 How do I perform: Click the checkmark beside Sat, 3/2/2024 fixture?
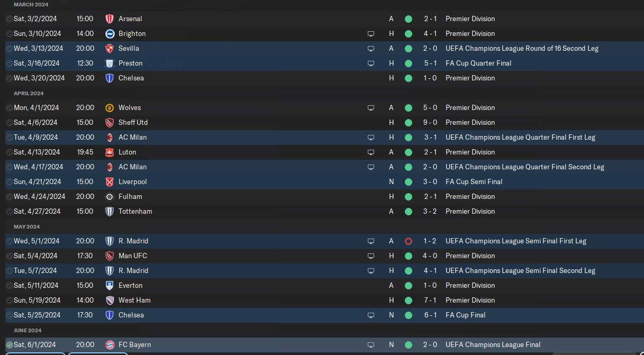pos(10,19)
